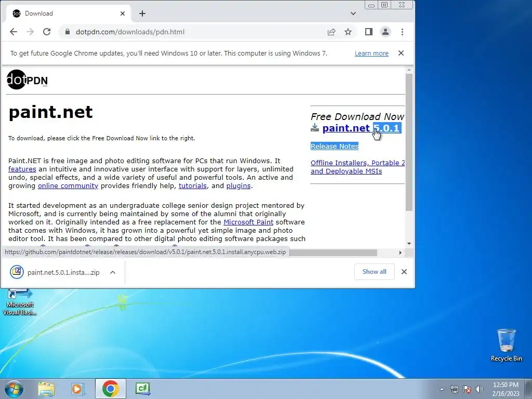Click the padlock site info icon

(68, 32)
